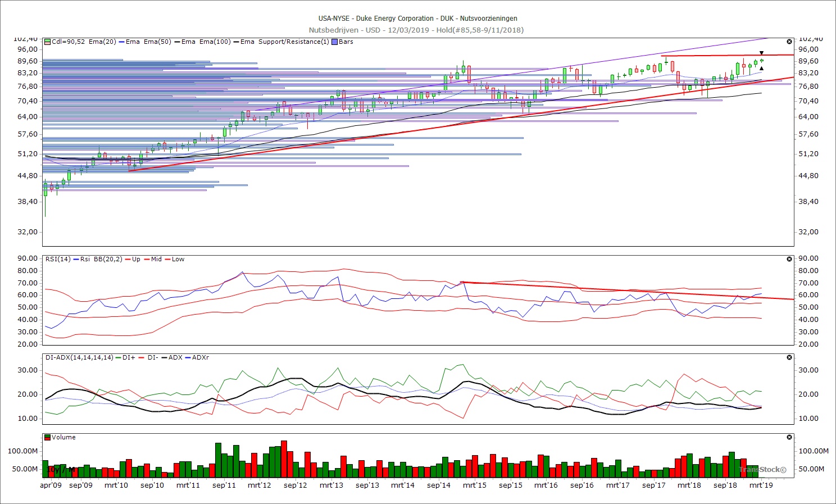Select the Ema(20) legend label

[102, 42]
